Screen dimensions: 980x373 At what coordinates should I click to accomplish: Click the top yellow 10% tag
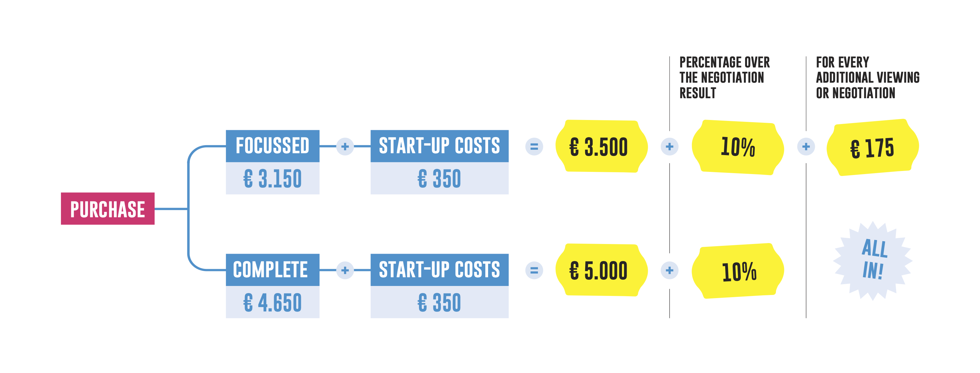pos(738,147)
